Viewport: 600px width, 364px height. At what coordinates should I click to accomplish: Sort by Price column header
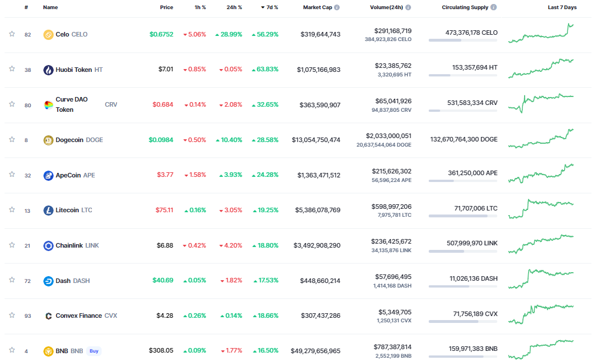pos(167,7)
